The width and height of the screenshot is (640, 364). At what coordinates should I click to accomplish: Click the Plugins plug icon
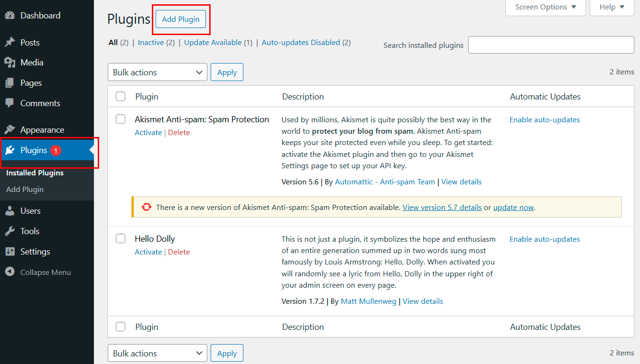pos(9,150)
